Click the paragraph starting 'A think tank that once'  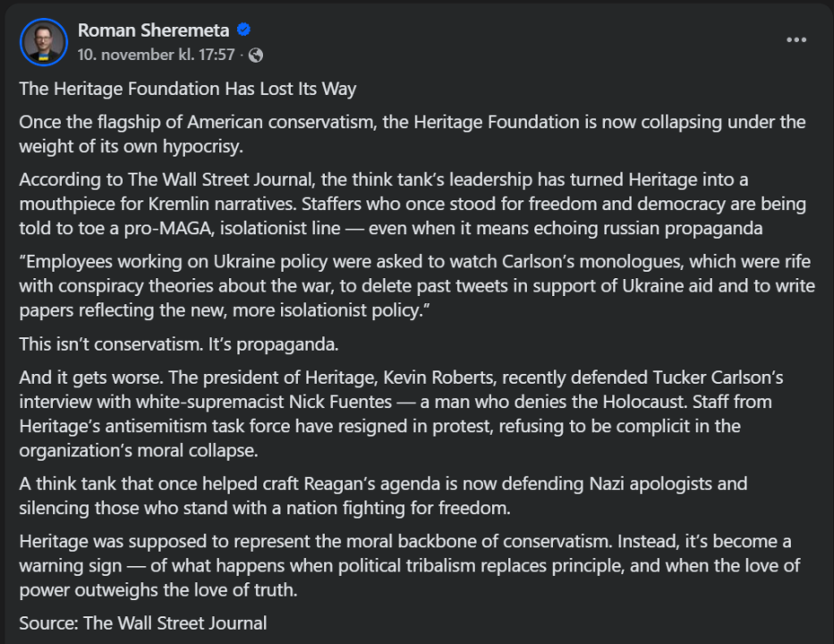[382, 496]
